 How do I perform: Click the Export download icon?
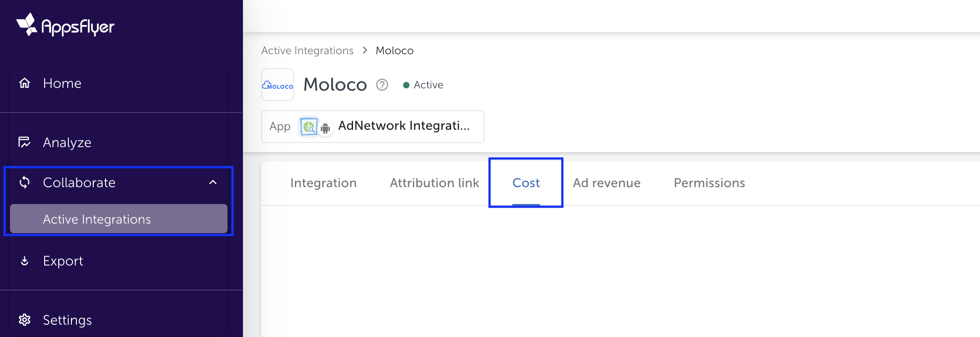coord(25,261)
